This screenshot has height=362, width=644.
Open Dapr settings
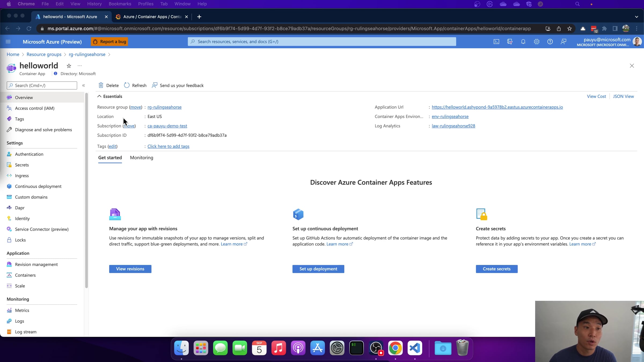20,208
